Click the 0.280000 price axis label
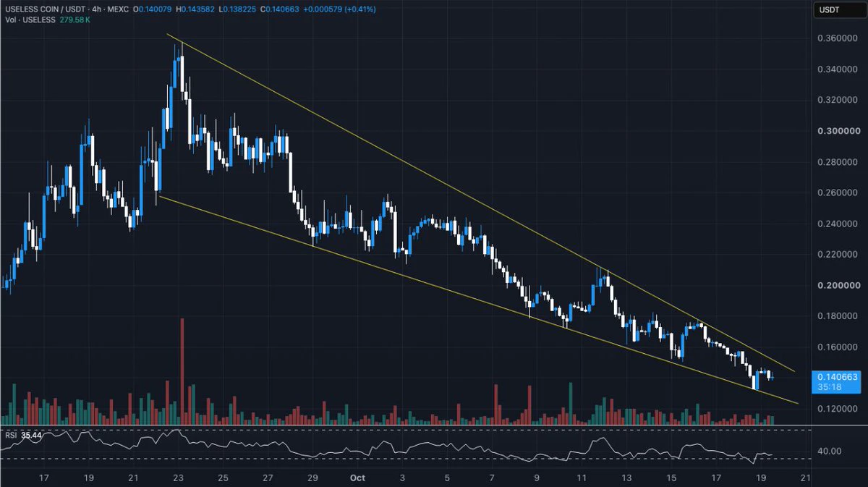 [838, 162]
